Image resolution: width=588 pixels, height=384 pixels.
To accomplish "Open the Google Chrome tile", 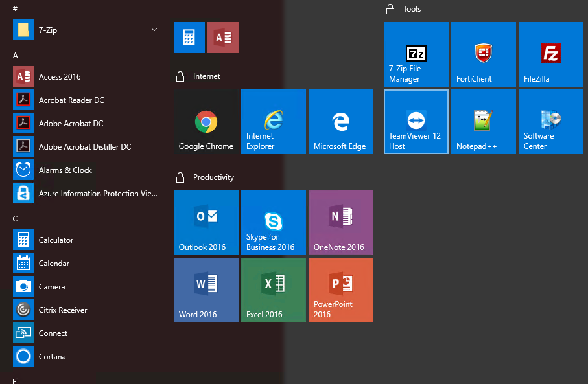I will [x=206, y=122].
